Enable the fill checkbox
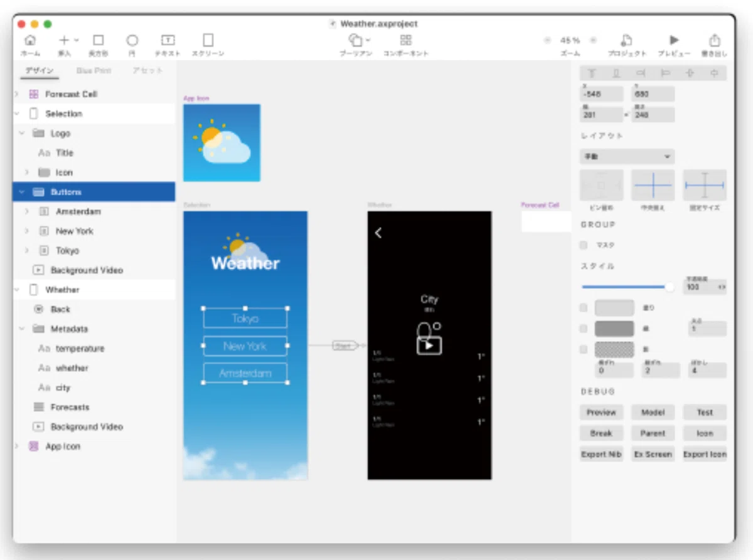The image size is (753, 560). pyautogui.click(x=584, y=308)
